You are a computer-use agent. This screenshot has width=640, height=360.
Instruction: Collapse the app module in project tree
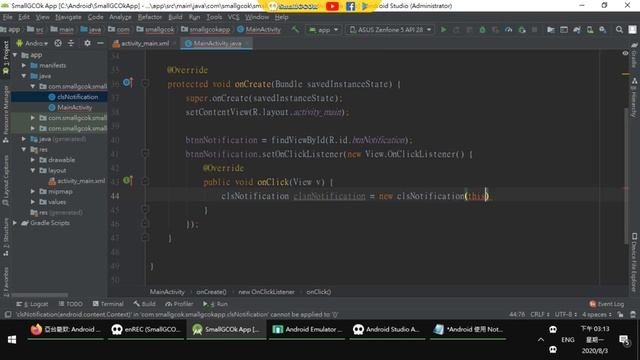tap(15, 55)
